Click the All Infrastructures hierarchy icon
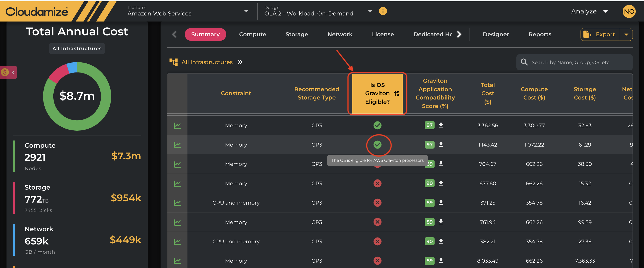Viewport: 644px width, 268px height. click(173, 62)
